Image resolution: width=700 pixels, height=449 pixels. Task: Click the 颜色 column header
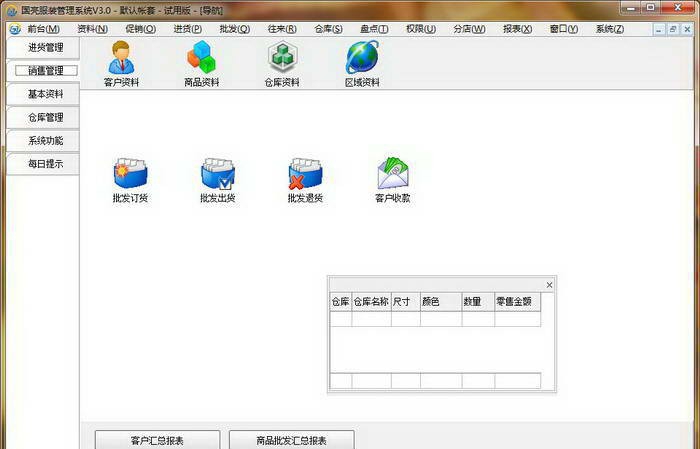click(441, 302)
